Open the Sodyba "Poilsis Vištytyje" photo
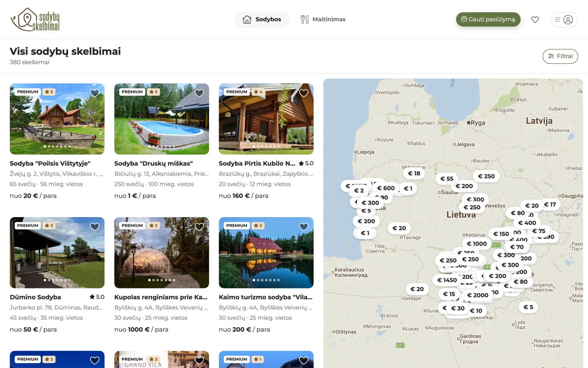The width and height of the screenshot is (588, 368). [x=57, y=119]
